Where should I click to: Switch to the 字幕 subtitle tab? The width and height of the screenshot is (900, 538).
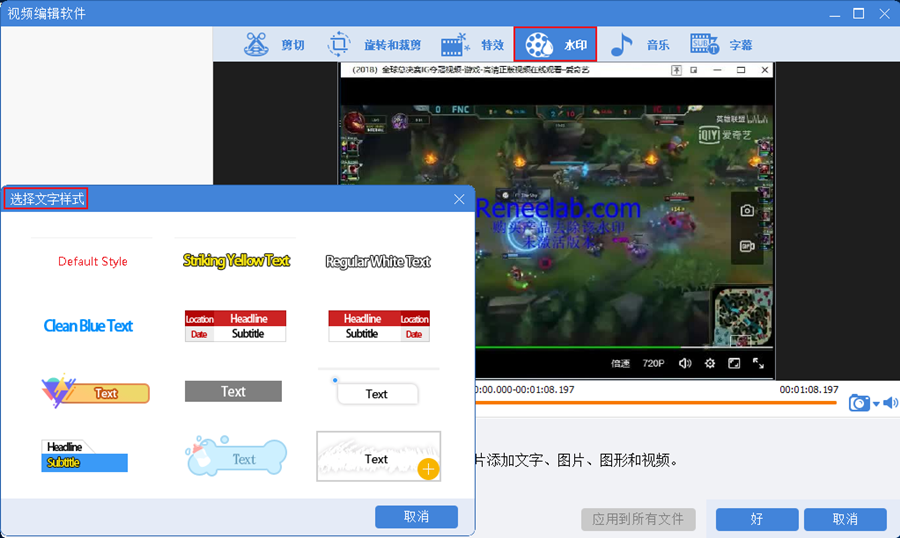click(x=721, y=44)
